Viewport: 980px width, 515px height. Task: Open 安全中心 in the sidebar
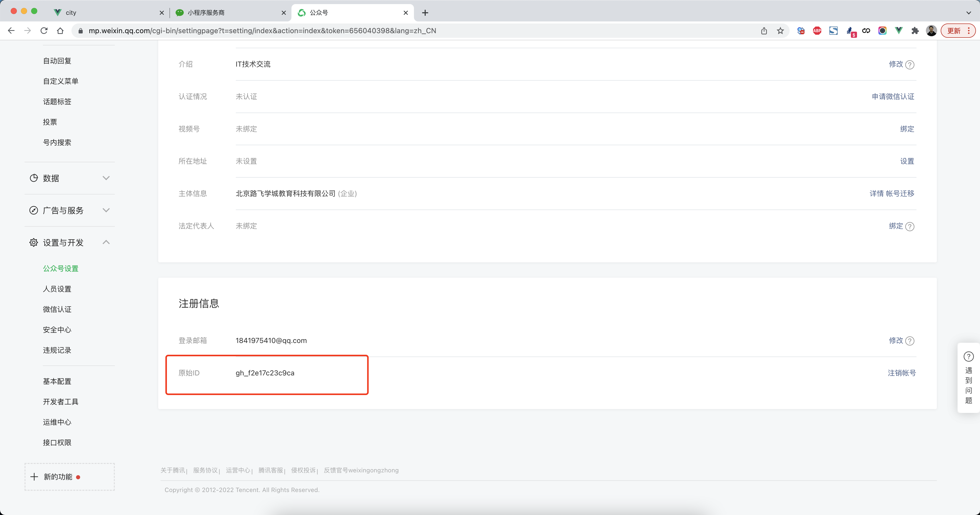point(57,330)
